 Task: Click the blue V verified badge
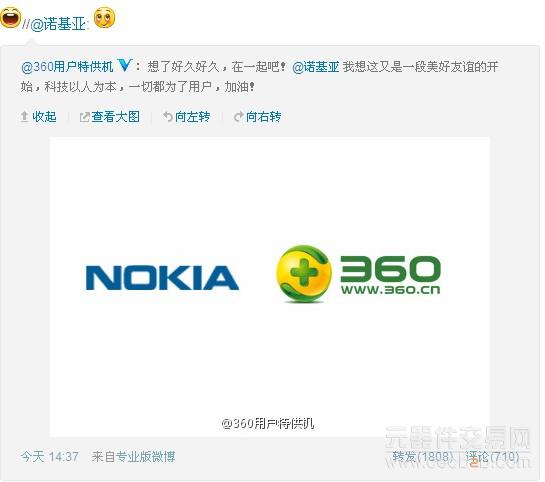pos(124,65)
